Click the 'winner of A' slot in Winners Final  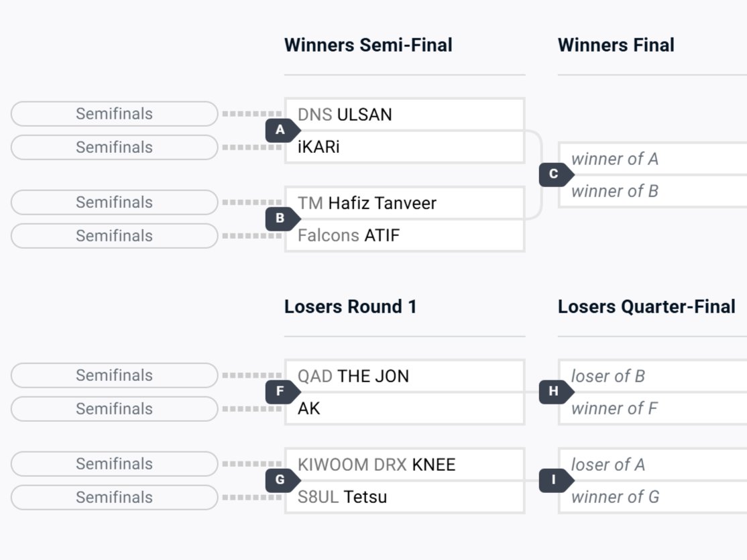pyautogui.click(x=652, y=159)
